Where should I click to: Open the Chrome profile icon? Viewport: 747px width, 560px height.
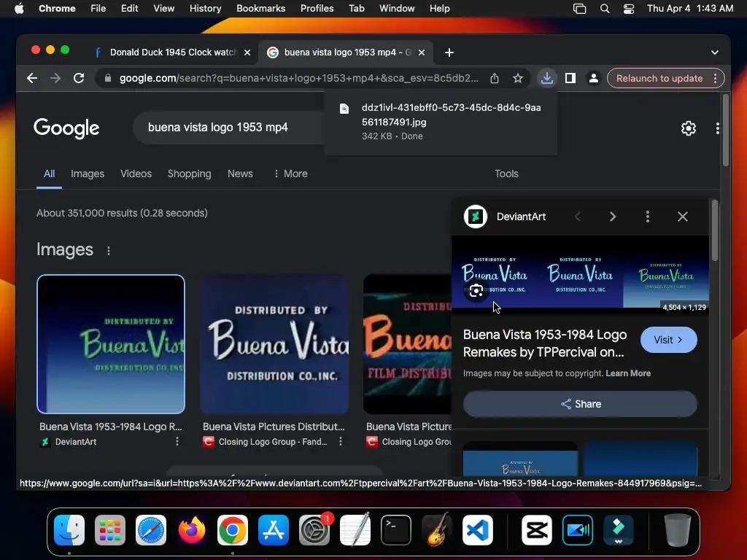(x=594, y=78)
